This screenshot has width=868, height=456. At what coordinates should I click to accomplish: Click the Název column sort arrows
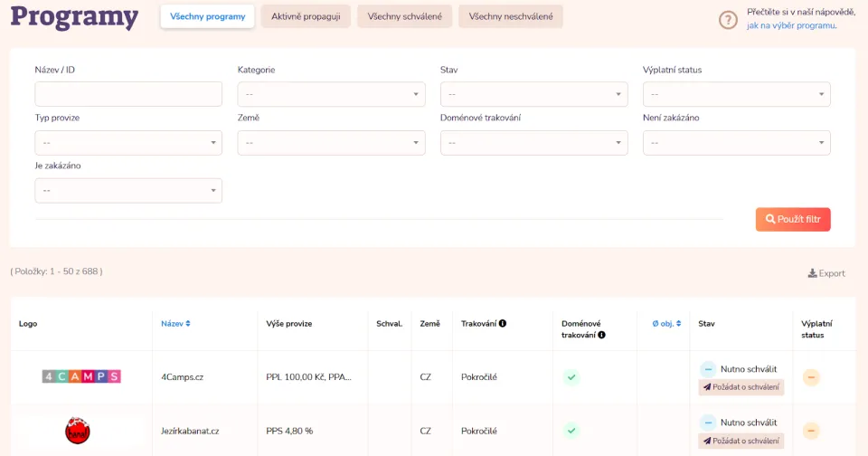click(x=188, y=324)
